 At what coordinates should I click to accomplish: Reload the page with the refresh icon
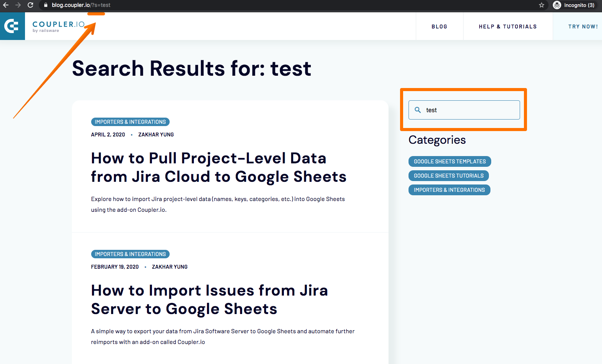coord(30,5)
